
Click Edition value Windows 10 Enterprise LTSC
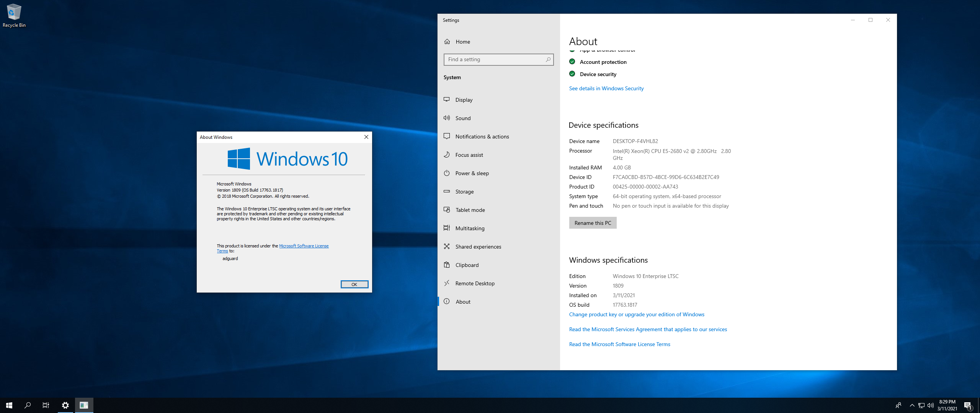[x=645, y=276]
